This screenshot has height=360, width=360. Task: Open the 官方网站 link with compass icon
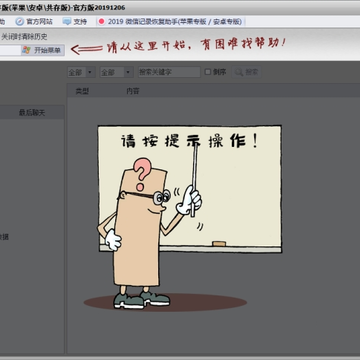(34, 22)
